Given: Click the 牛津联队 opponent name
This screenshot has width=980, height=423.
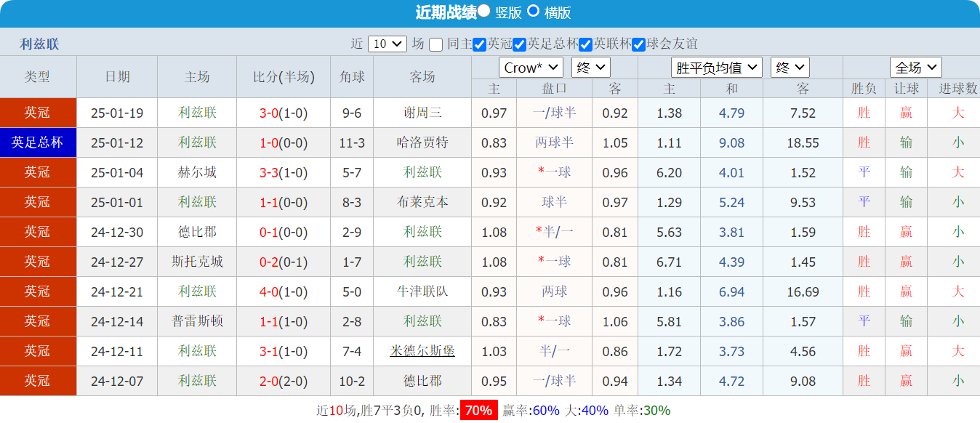Looking at the screenshot, I should click(x=423, y=291).
